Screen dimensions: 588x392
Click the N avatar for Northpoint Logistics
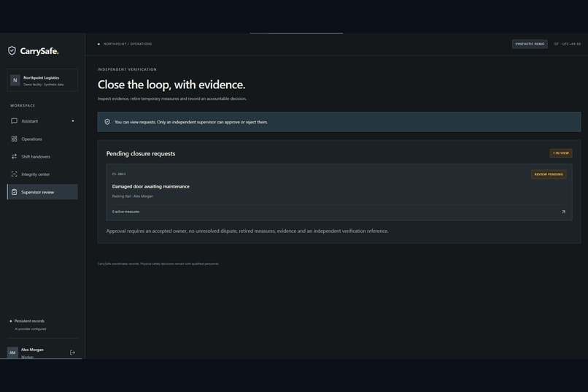pyautogui.click(x=15, y=80)
